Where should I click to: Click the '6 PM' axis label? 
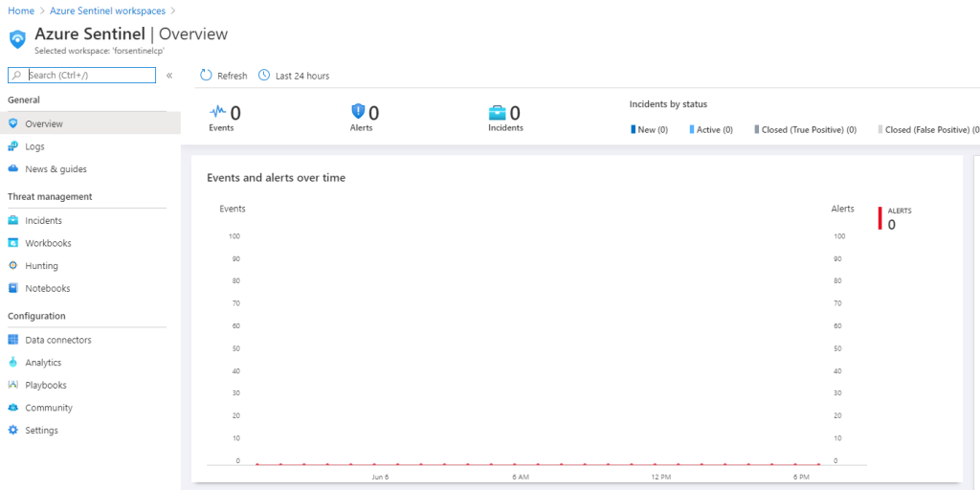point(801,477)
